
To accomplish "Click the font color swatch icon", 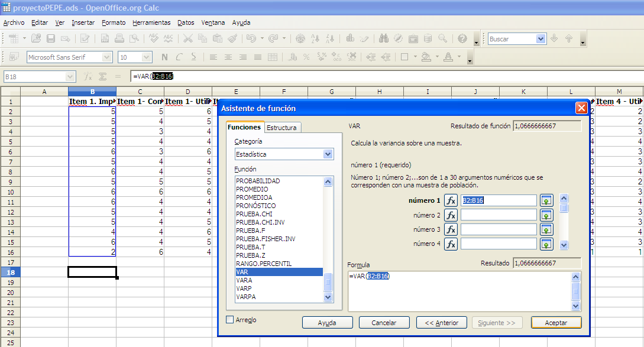I will coord(448,57).
